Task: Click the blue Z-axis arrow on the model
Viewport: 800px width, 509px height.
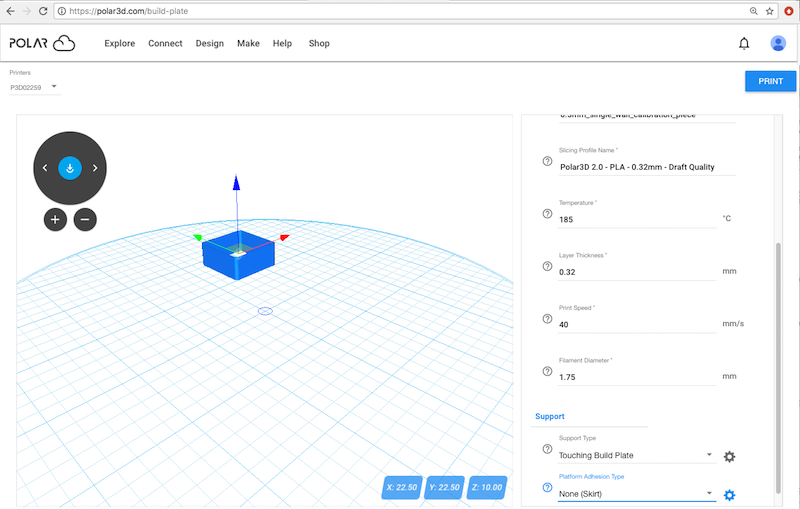Action: point(236,182)
